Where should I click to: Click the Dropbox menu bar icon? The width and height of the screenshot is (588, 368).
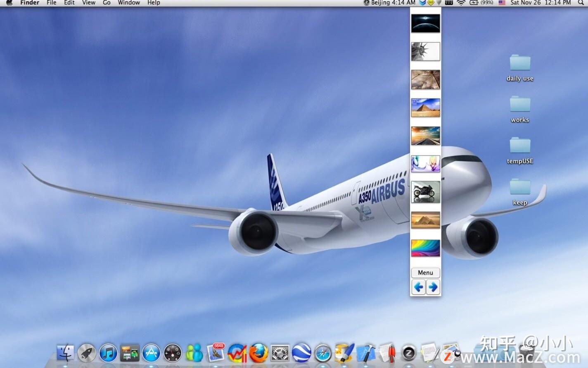tap(422, 2)
